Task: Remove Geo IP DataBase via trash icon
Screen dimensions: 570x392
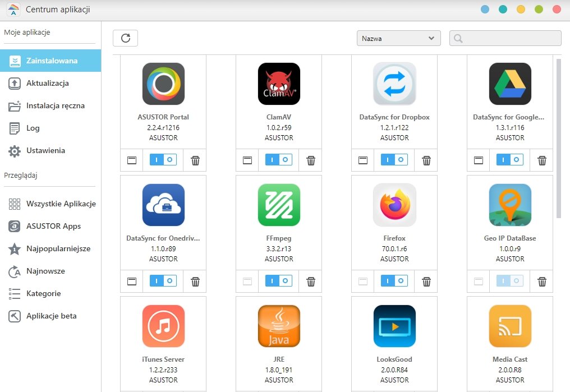Action: point(542,282)
